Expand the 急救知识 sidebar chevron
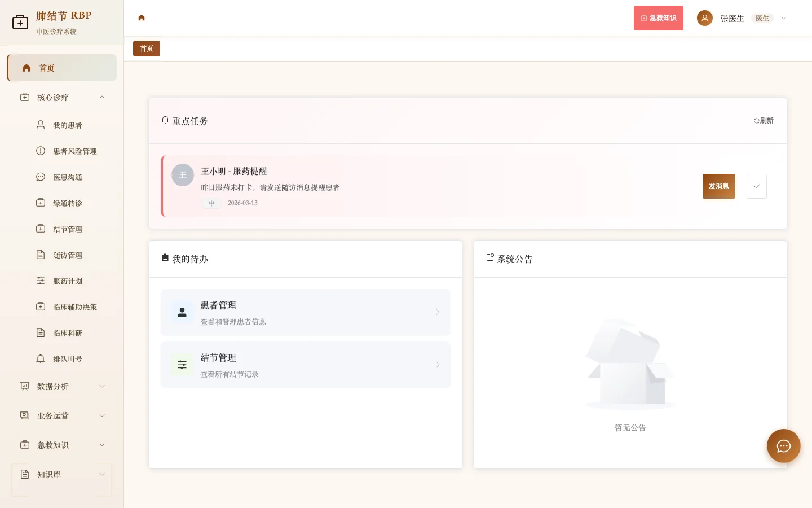812x508 pixels. point(102,445)
